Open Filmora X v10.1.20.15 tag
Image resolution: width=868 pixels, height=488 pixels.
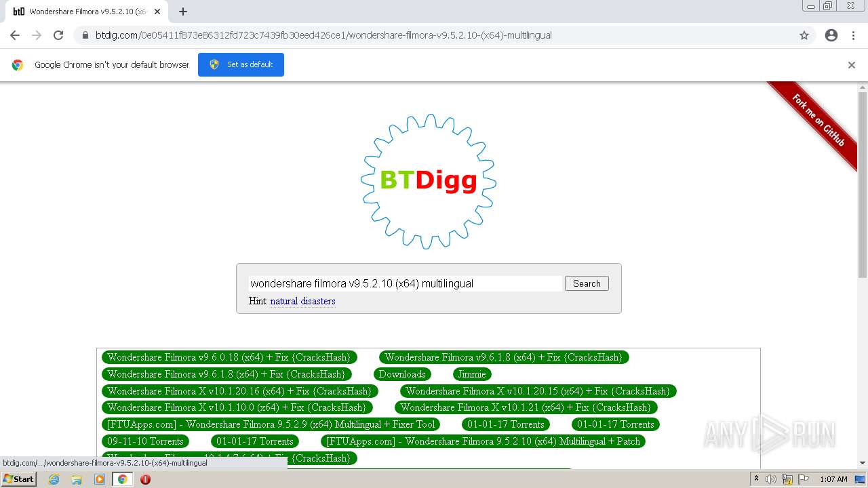coord(538,391)
